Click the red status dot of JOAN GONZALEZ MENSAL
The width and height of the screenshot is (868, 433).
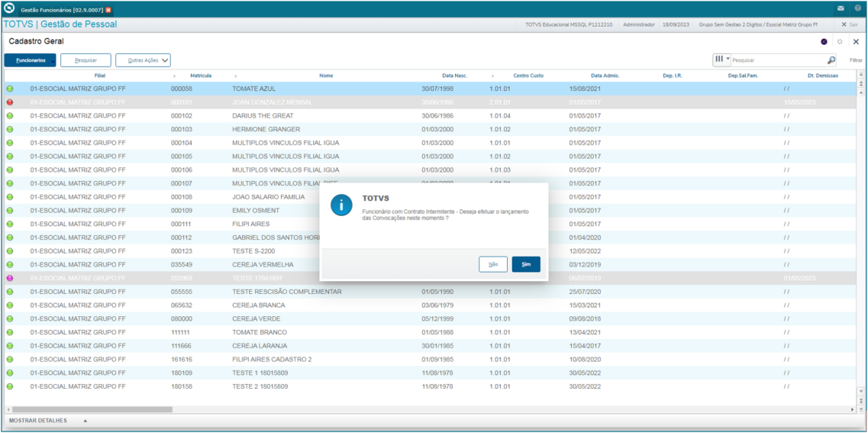pos(10,102)
